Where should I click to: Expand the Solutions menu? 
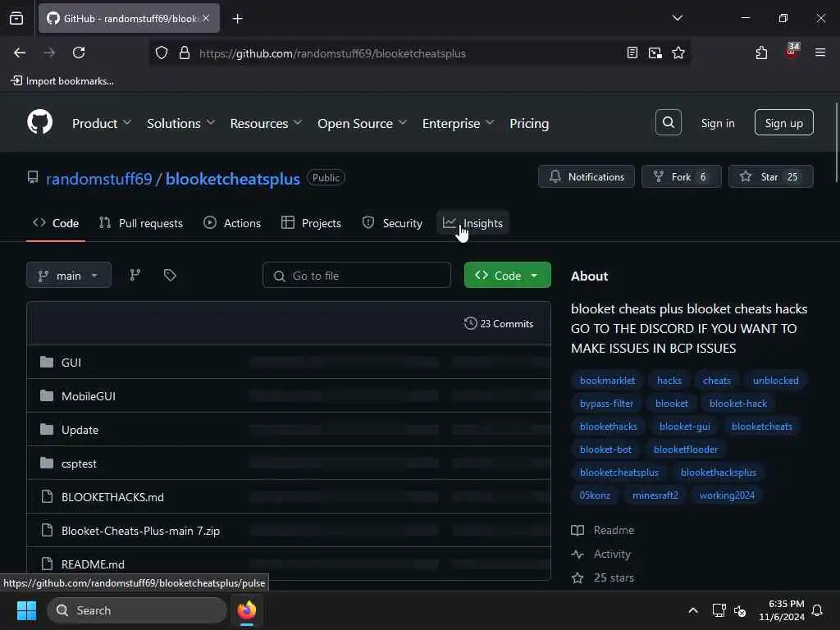(181, 123)
